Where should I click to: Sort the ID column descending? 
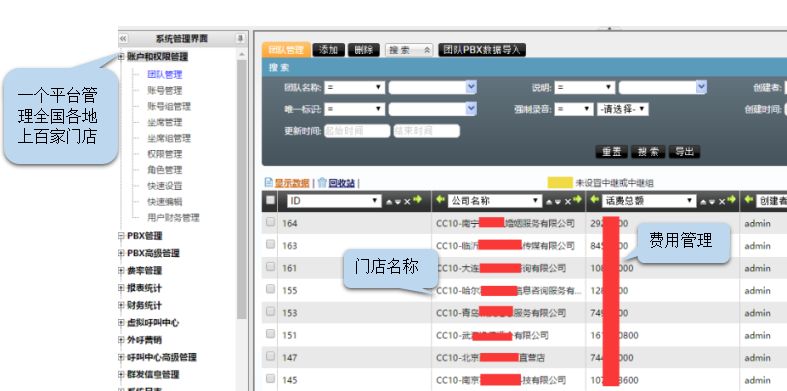click(398, 202)
